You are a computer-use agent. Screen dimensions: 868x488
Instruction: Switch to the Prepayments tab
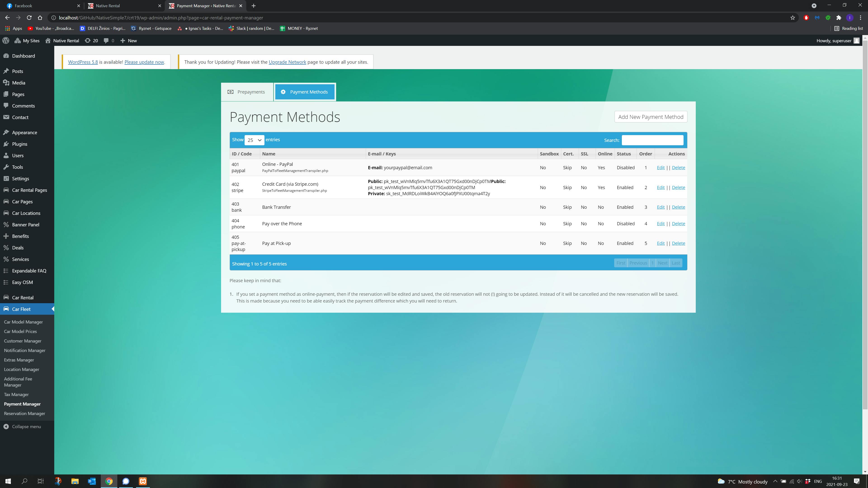[x=247, y=92]
